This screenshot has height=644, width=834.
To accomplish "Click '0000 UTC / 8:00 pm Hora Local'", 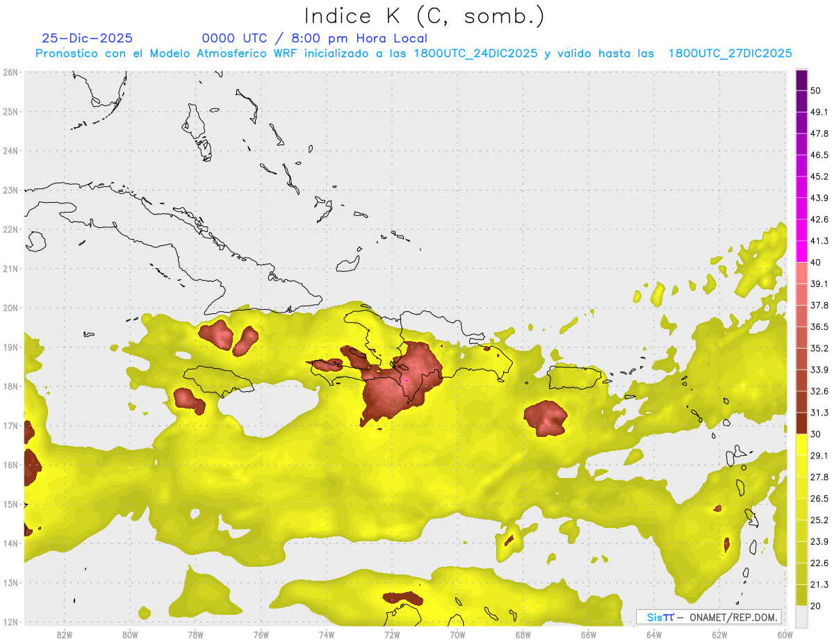I will click(x=314, y=38).
